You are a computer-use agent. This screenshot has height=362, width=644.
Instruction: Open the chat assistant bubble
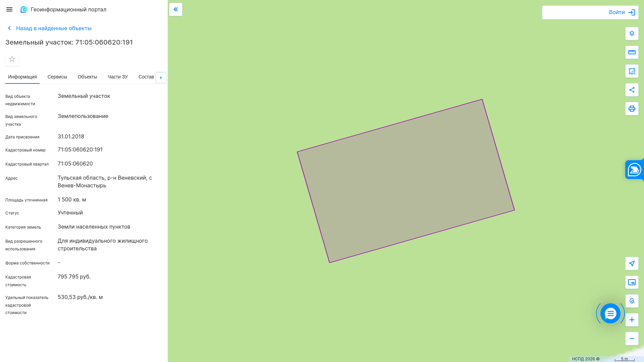[610, 314]
